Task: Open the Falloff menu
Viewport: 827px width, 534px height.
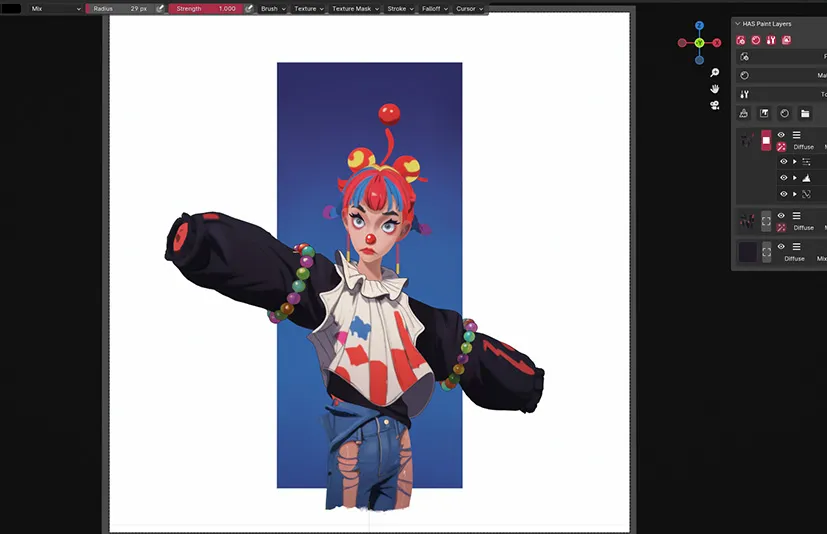Action: (432, 8)
